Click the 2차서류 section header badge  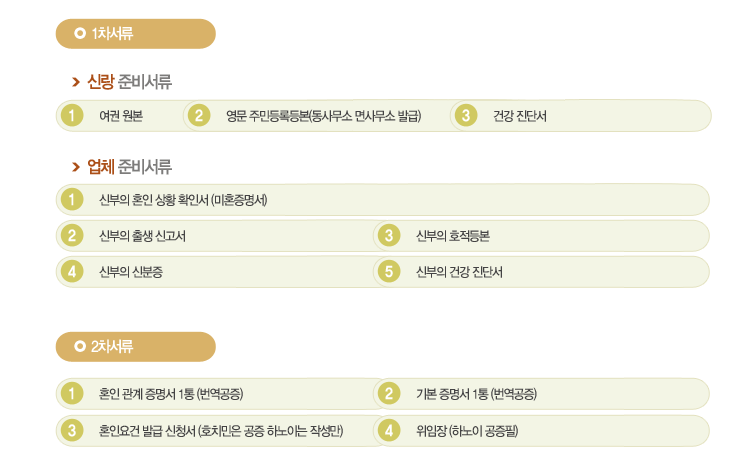click(136, 347)
